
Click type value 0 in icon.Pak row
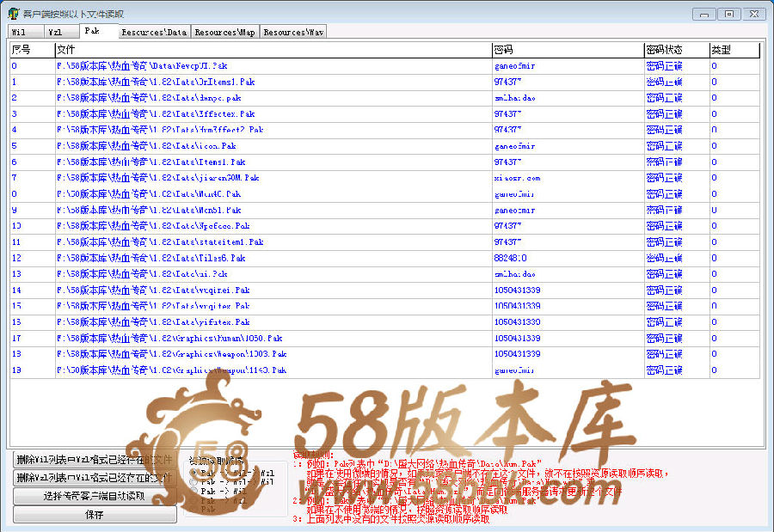pos(714,146)
